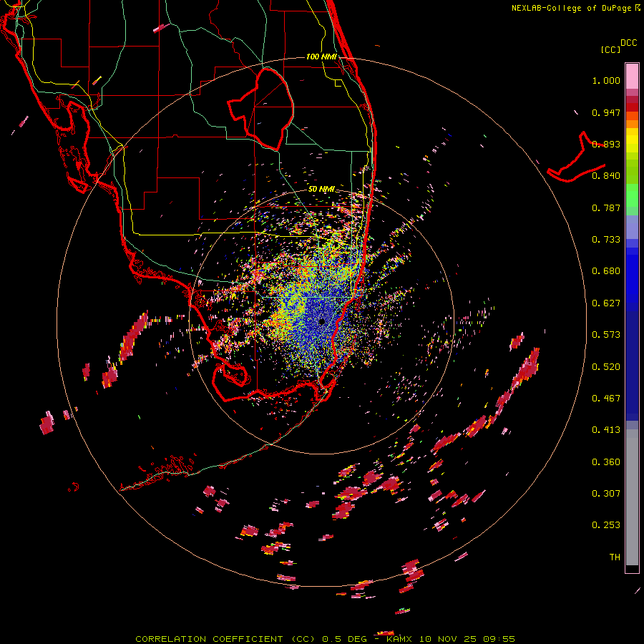
Task: Click the 0.360 scale value
Action: pos(606,462)
